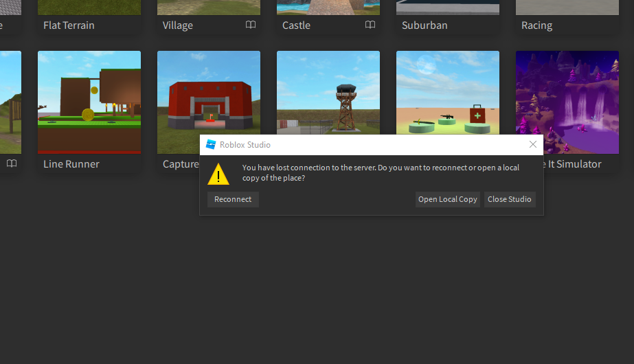Viewport: 634px width, 364px height.
Task: Click the yellow warning triangle icon
Action: [218, 174]
